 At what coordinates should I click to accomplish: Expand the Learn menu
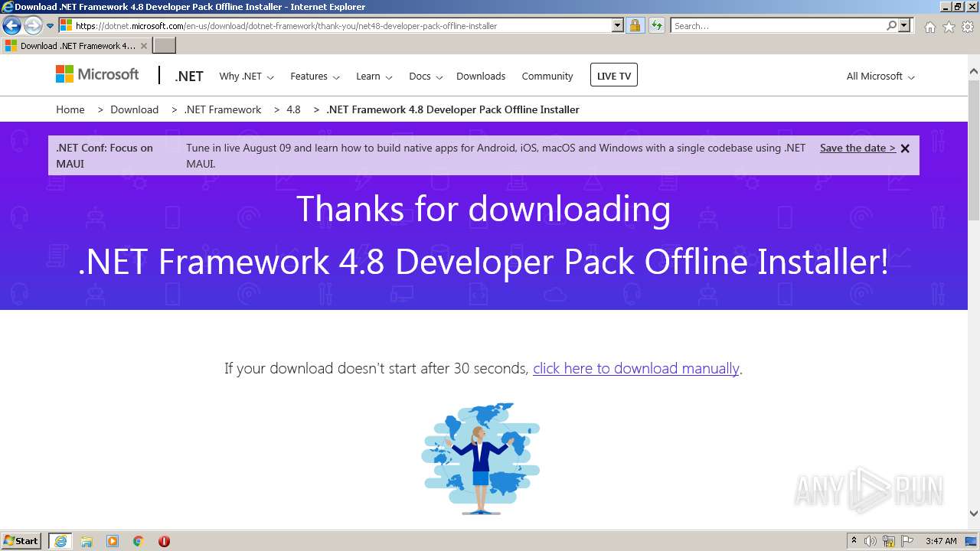click(x=374, y=76)
